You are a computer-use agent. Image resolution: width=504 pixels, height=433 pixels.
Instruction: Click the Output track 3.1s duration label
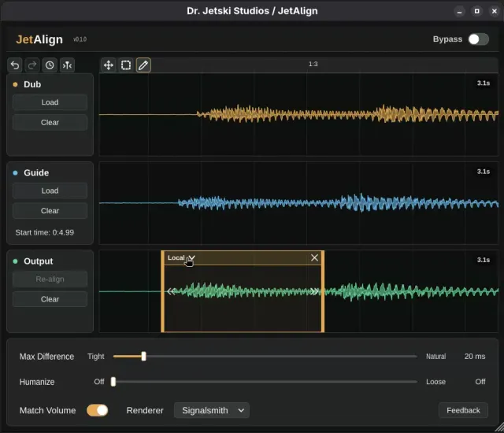[484, 260]
